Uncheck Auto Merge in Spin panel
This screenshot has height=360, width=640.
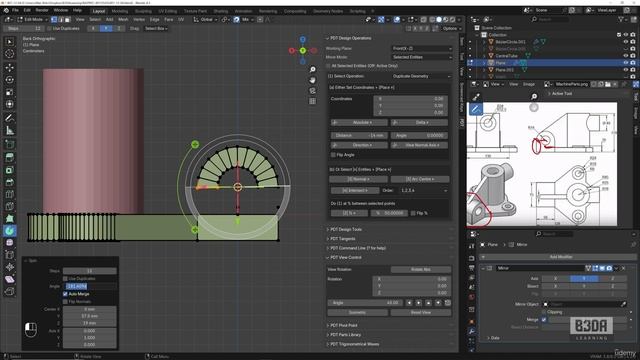coord(65,294)
